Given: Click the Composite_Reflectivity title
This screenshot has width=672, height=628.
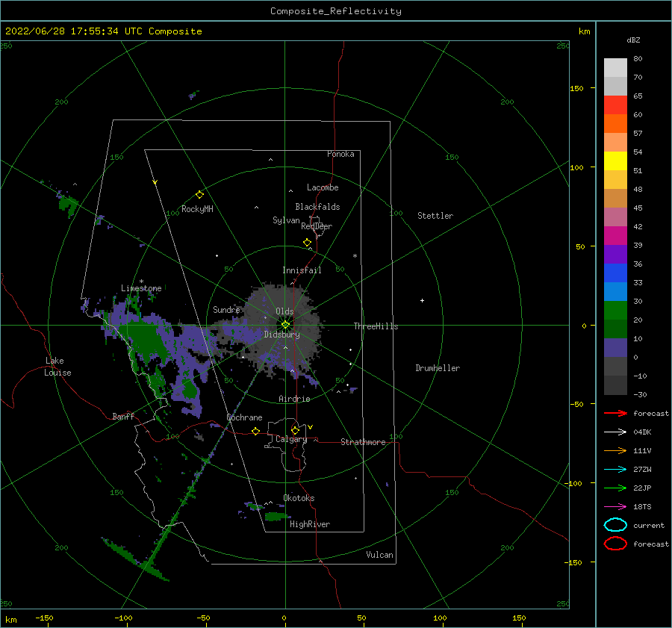Looking at the screenshot, I should pyautogui.click(x=335, y=11).
